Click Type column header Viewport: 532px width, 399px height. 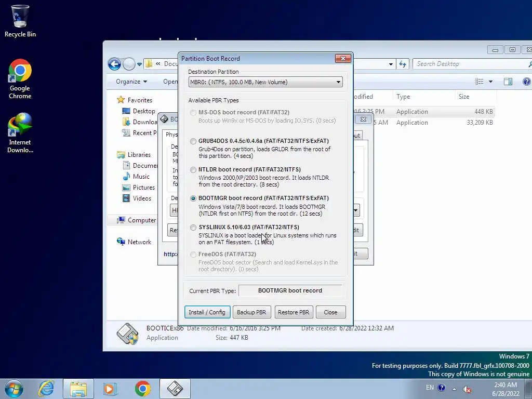click(423, 97)
